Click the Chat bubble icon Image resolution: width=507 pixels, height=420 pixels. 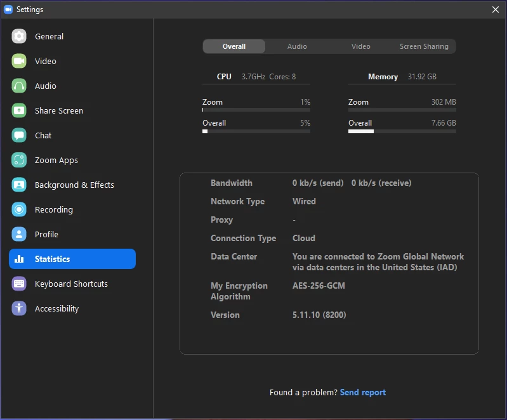coord(19,136)
